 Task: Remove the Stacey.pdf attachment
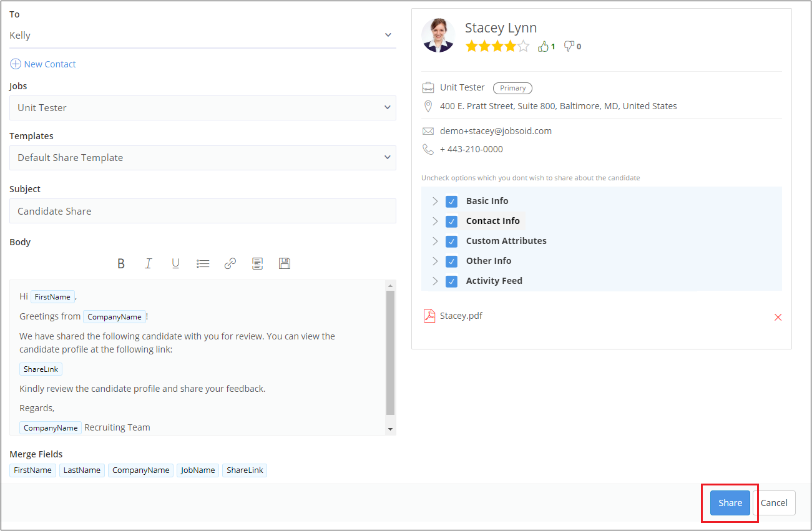(778, 317)
